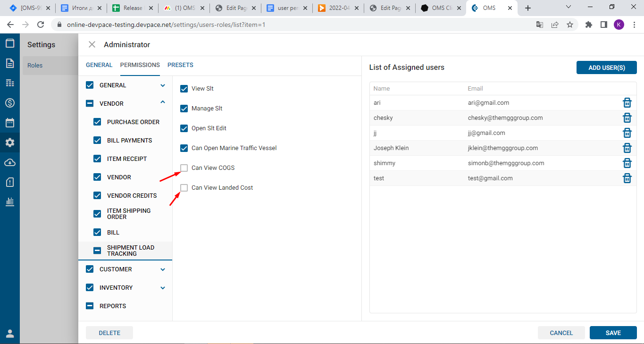Remove test user using trash icon
The width and height of the screenshot is (644, 344).
point(627,178)
